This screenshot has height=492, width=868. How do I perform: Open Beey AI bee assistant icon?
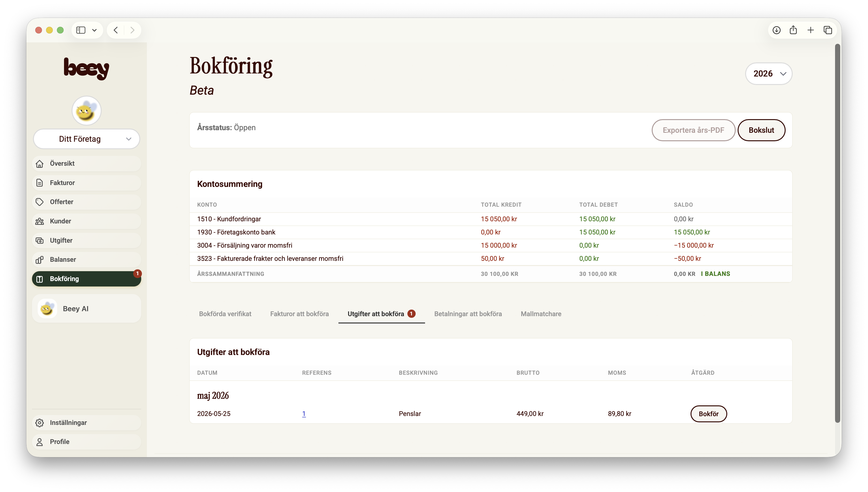[47, 309]
